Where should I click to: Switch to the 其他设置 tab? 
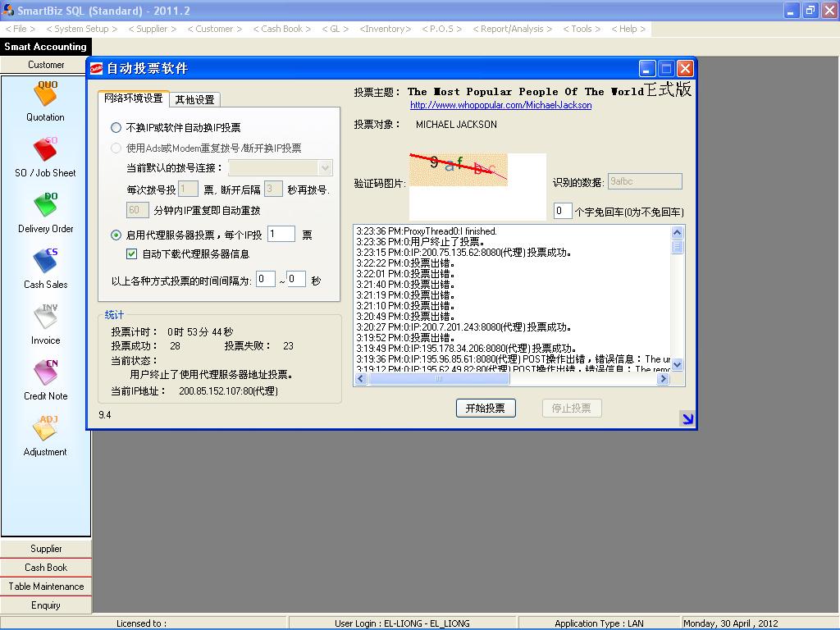tap(194, 99)
